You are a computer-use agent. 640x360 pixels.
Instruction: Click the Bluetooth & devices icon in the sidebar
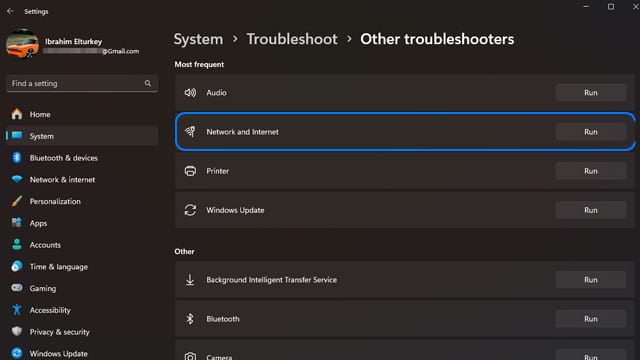point(17,158)
